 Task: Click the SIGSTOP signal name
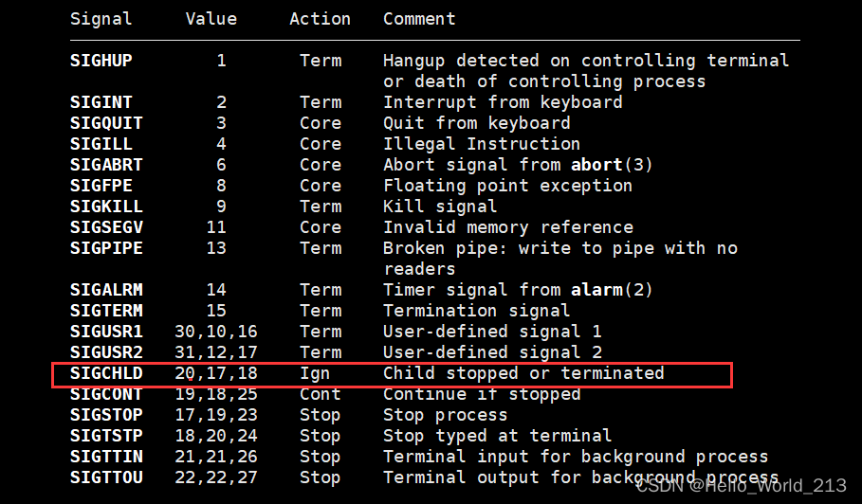pos(106,415)
